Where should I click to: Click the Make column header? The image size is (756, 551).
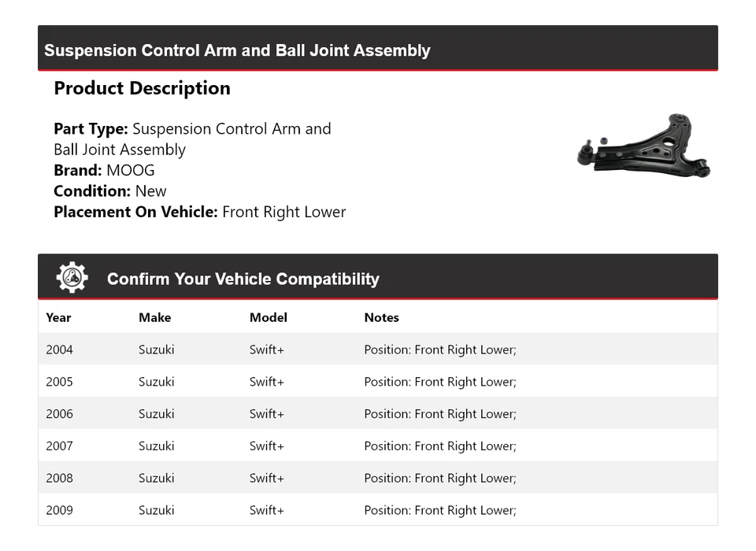coord(154,317)
